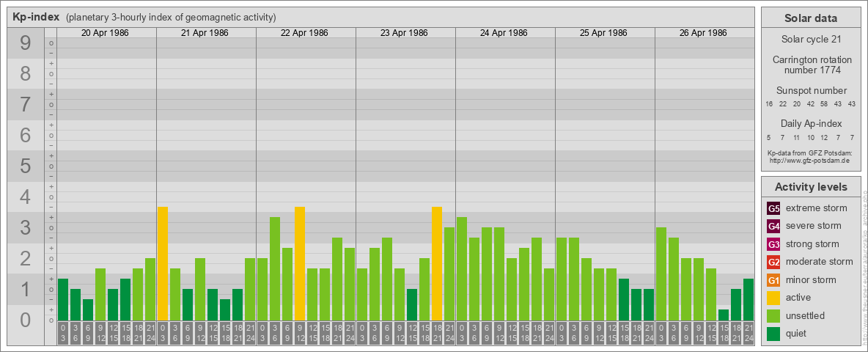Click the '23 Apr 1986' date header

tap(404, 33)
